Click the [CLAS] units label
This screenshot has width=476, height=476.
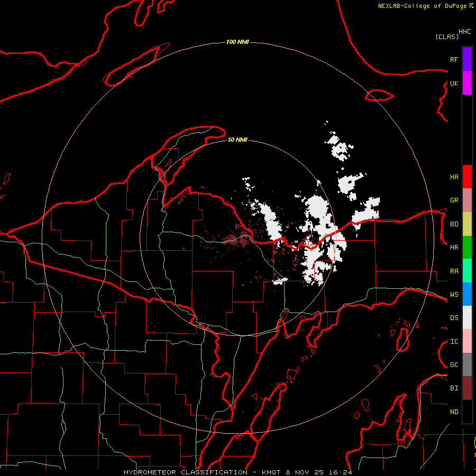[x=447, y=36]
